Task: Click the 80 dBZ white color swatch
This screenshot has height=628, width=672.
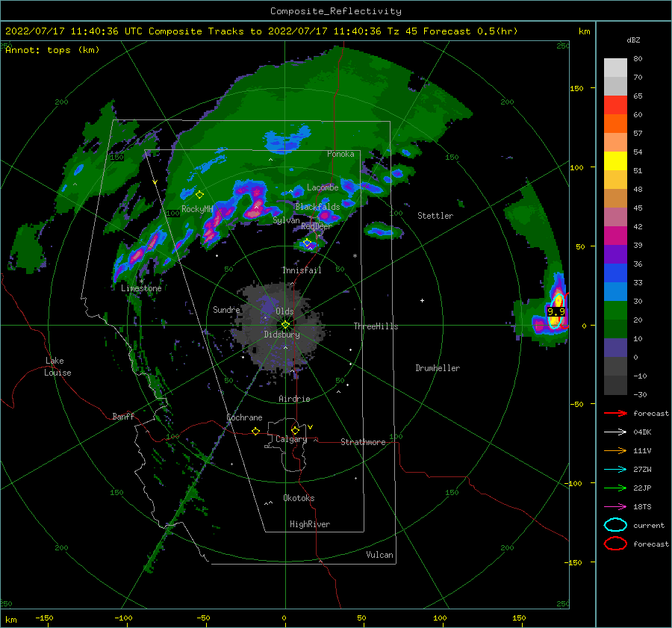Action: coord(615,68)
